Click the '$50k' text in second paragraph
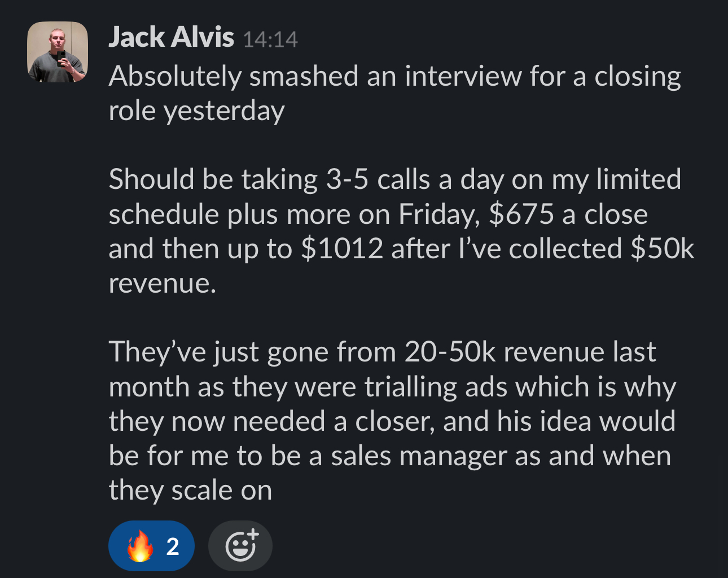 coord(662,249)
